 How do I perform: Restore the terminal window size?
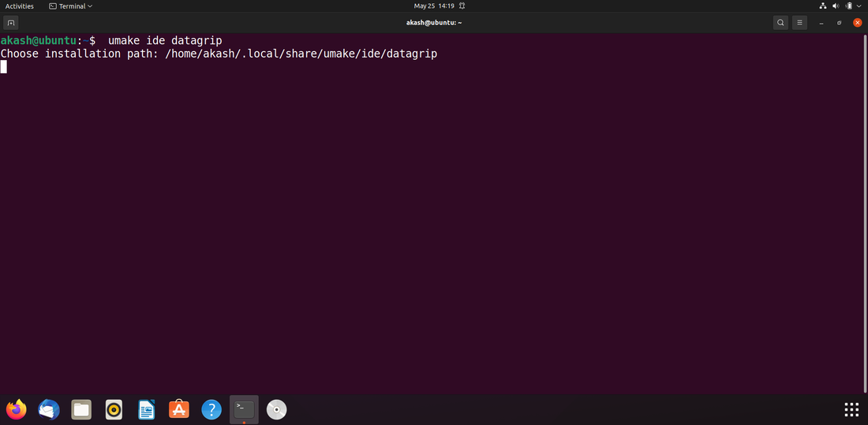(x=840, y=23)
